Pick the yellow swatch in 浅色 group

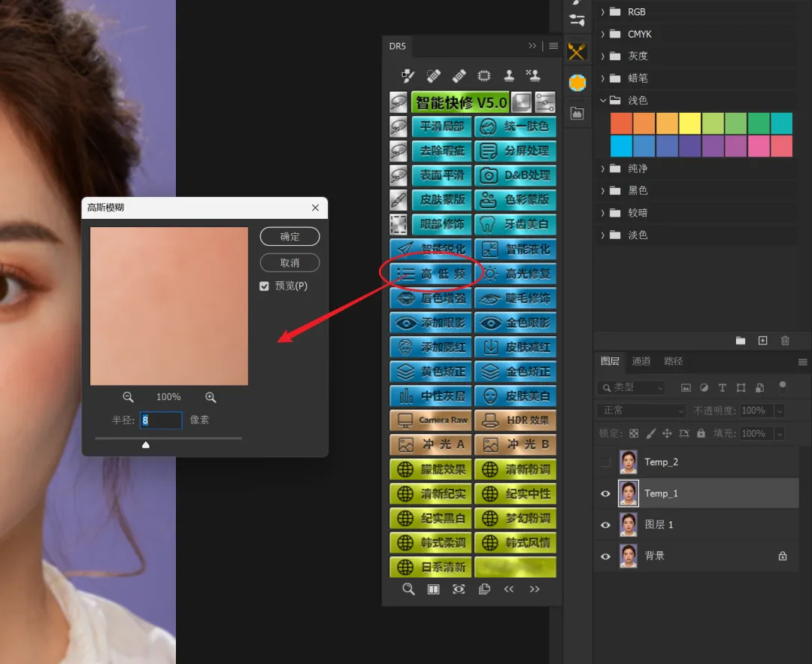pyautogui.click(x=689, y=123)
